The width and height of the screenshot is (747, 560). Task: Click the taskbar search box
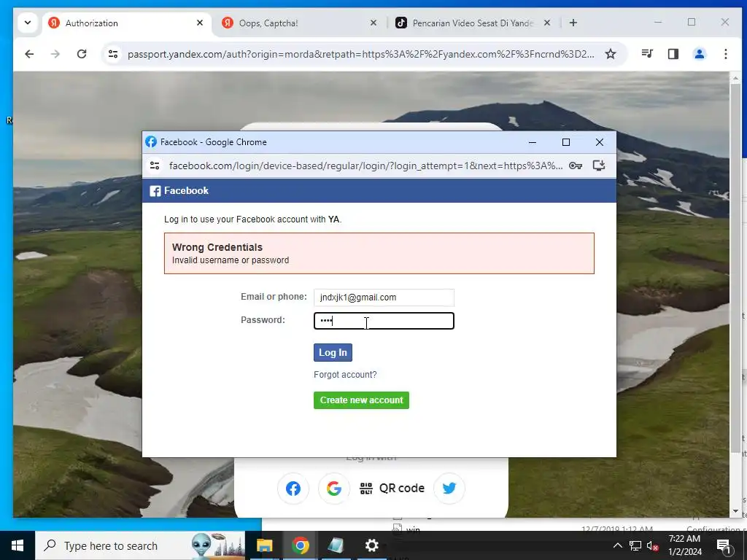(x=141, y=545)
